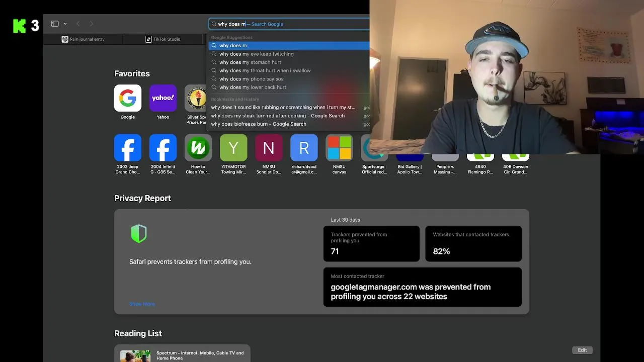Click the browser back arrow
The height and width of the screenshot is (362, 644).
point(78,24)
